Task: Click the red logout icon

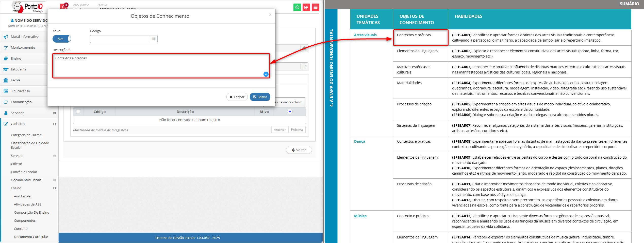Action: (306, 7)
